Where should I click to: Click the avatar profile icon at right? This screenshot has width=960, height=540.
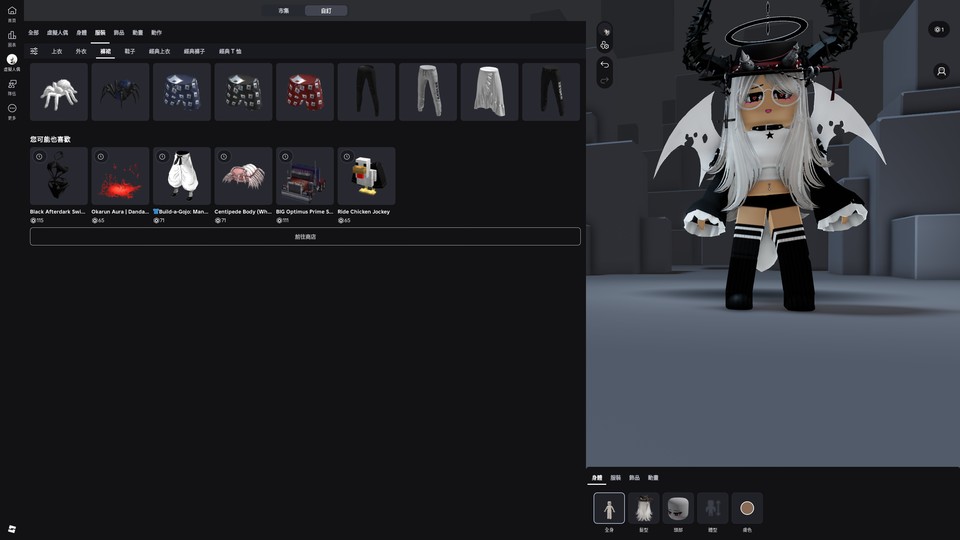[x=941, y=72]
